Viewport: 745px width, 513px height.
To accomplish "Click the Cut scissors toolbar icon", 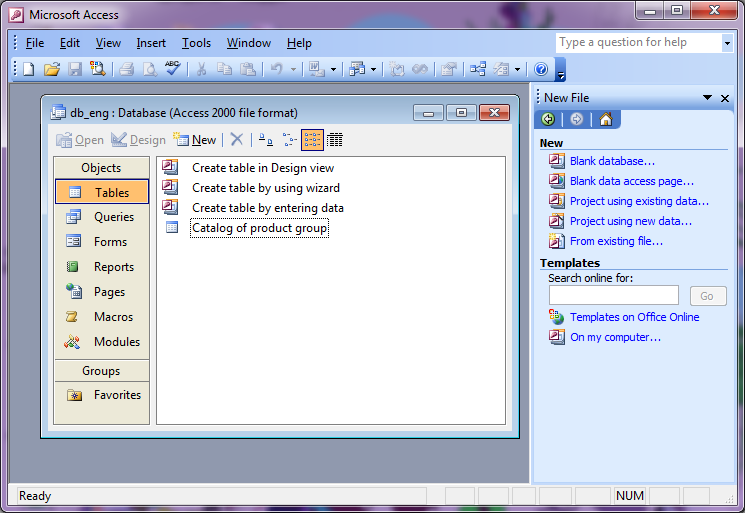I will (201, 69).
